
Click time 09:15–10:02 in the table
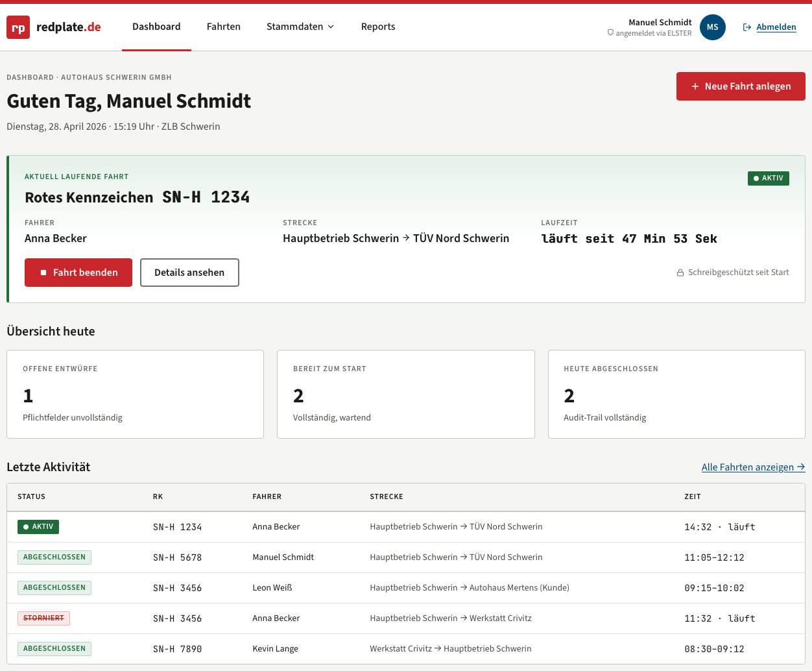point(714,588)
